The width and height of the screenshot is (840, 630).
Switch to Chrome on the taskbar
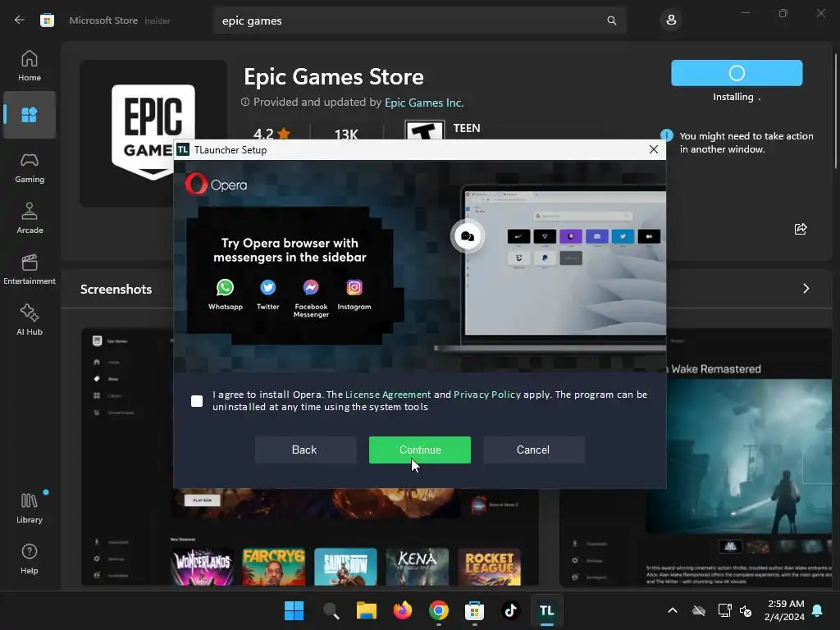[x=438, y=610]
